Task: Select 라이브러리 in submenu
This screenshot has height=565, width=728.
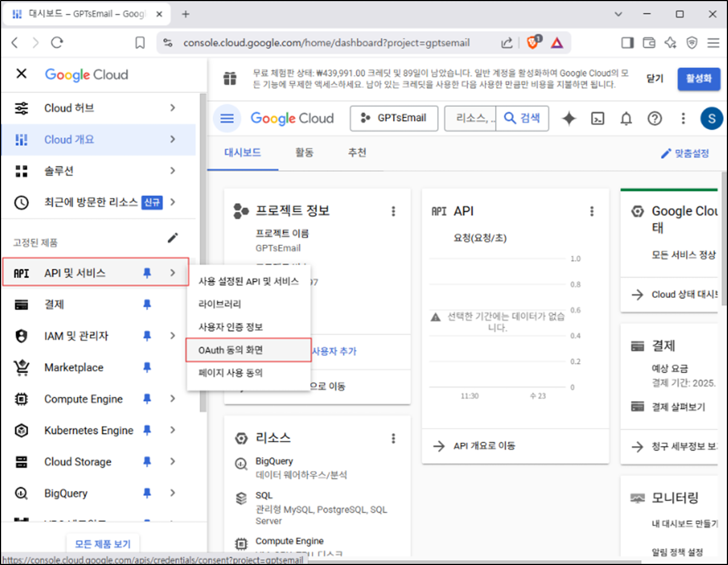Action: pos(249,304)
